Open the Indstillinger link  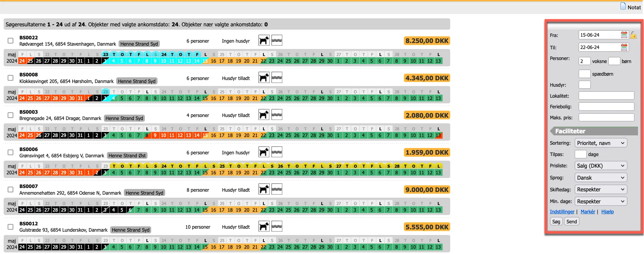pyautogui.click(x=562, y=212)
